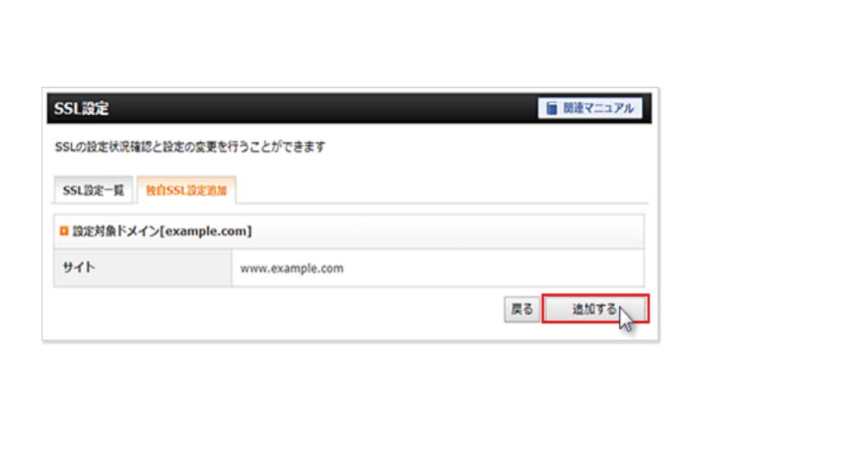The height and width of the screenshot is (456, 868).
Task: Click the gray サイト row header
Action: point(142,268)
